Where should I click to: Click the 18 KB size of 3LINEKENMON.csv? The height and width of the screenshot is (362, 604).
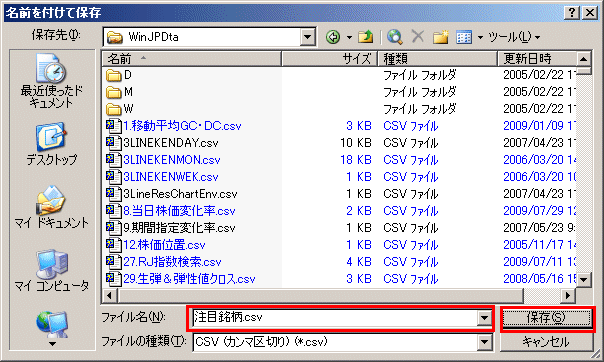pos(356,159)
